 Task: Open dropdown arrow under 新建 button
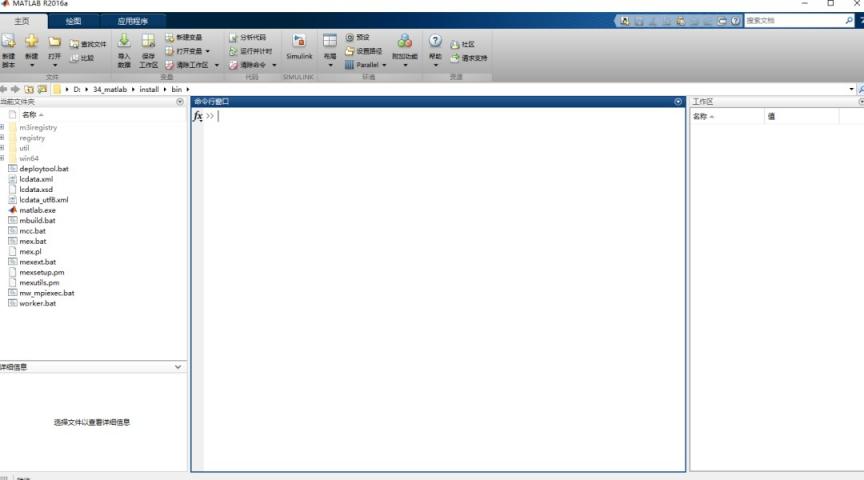click(32, 66)
